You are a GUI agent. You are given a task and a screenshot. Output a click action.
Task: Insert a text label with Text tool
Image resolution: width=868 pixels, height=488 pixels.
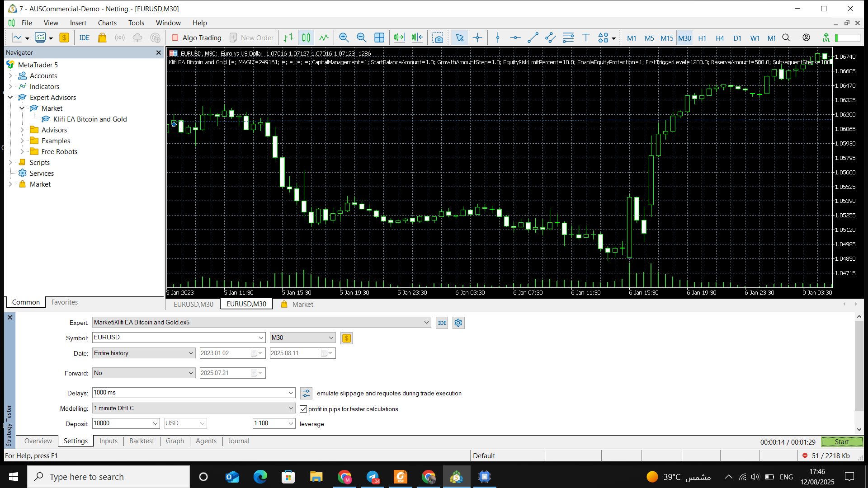pos(585,38)
